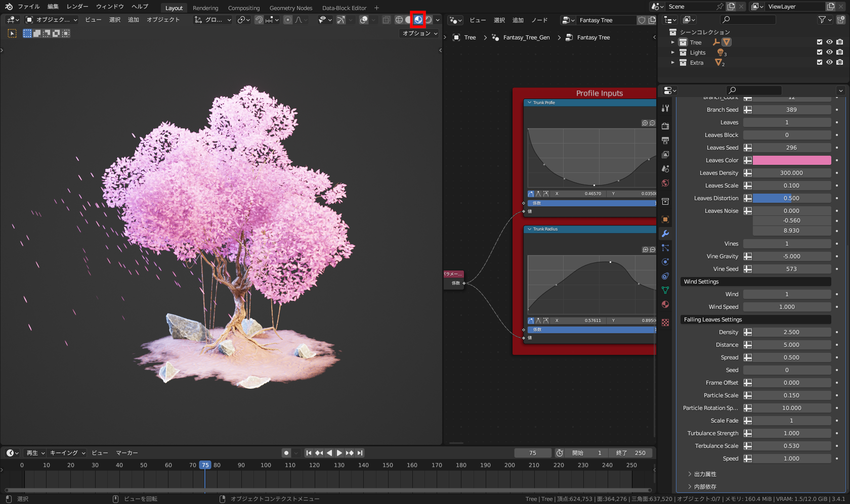Disable rendering for the Tree collection
The image size is (850, 504).
coord(840,42)
